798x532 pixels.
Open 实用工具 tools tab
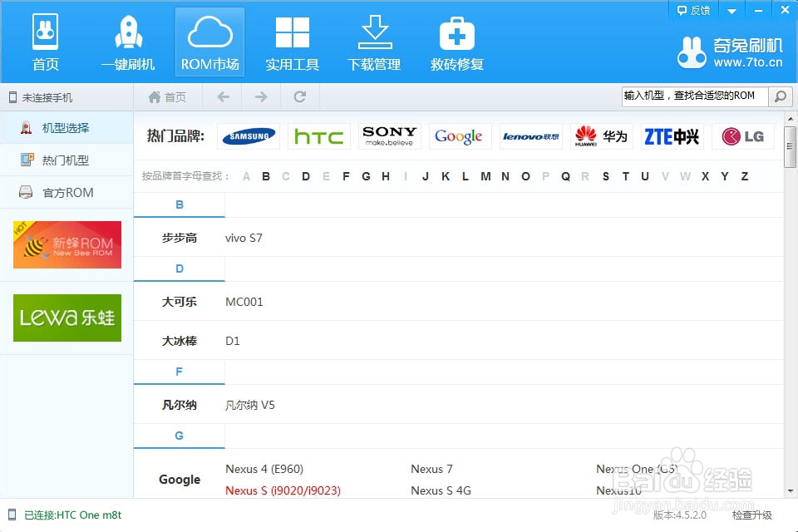tap(292, 43)
